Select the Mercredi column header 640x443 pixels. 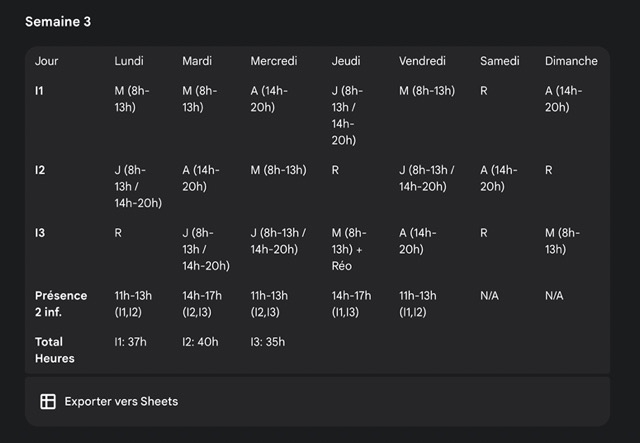(x=274, y=61)
